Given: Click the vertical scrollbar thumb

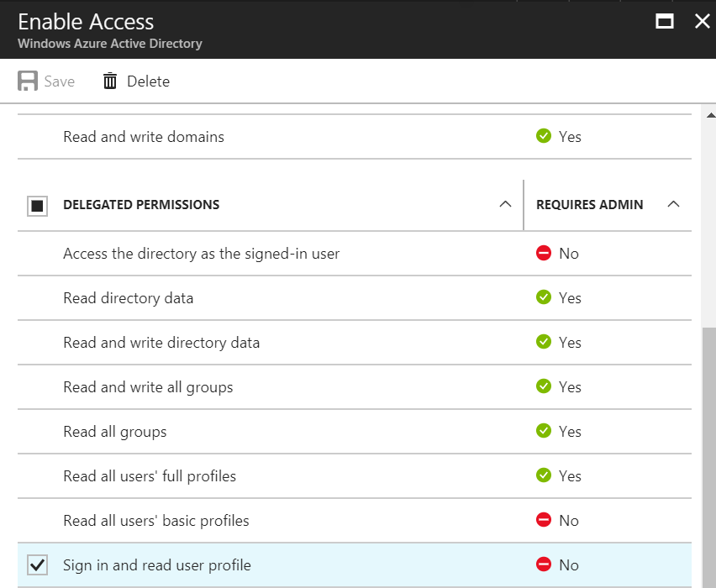Looking at the screenshot, I should click(x=709, y=458).
